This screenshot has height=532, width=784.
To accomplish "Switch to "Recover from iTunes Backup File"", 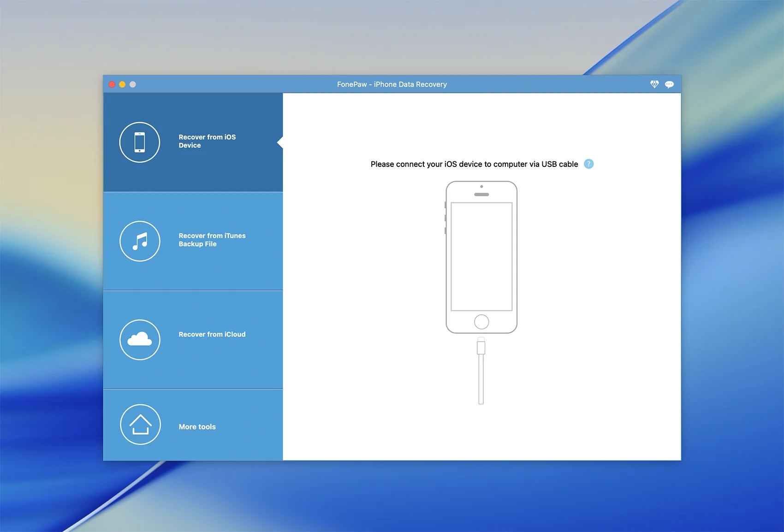I will point(212,240).
